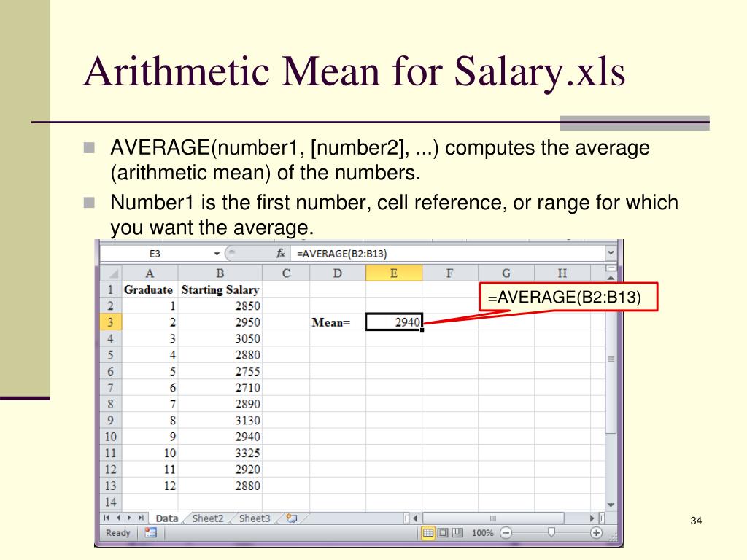
Task: Expand the formula bar chevron
Action: (x=611, y=253)
